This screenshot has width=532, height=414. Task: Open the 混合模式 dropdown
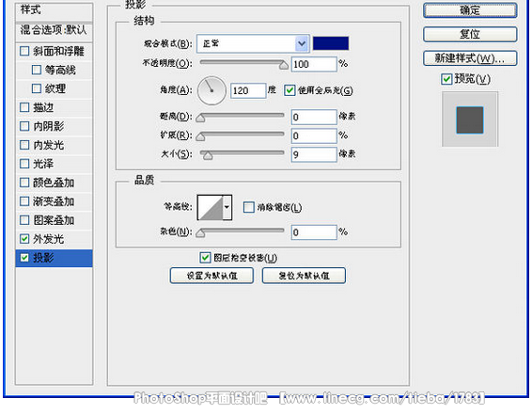point(253,43)
